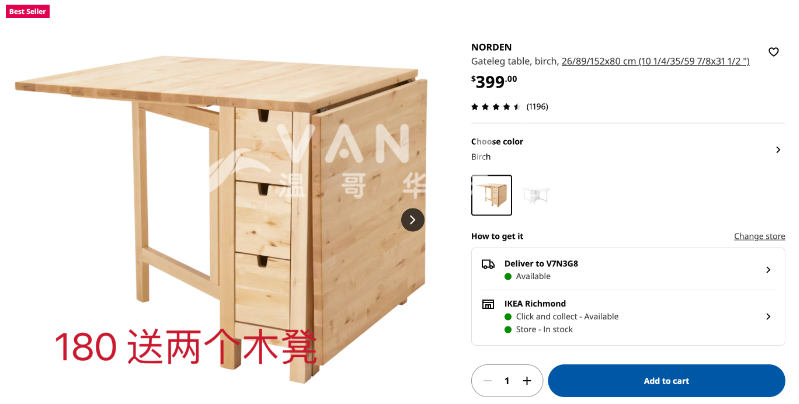
Task: Expand the Choose color chevron
Action: tap(778, 149)
